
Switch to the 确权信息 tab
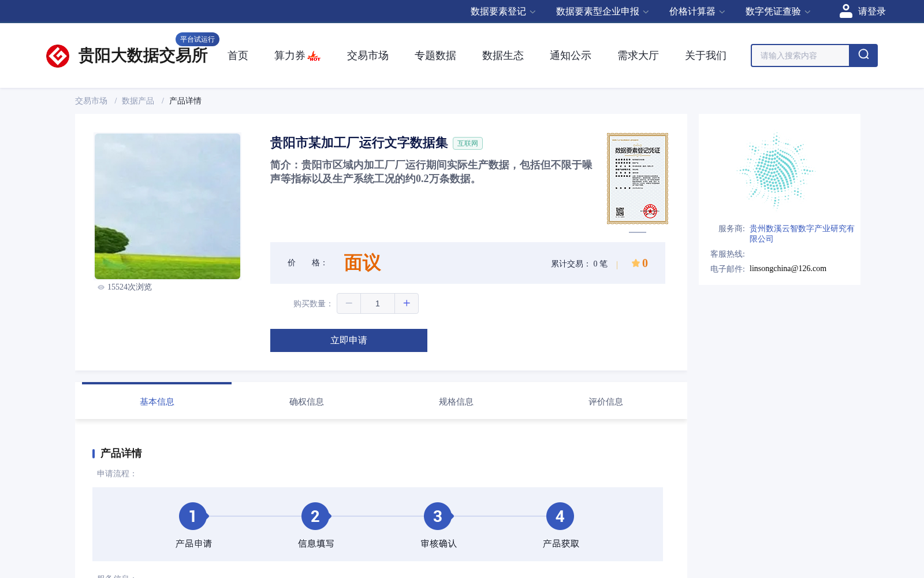307,402
